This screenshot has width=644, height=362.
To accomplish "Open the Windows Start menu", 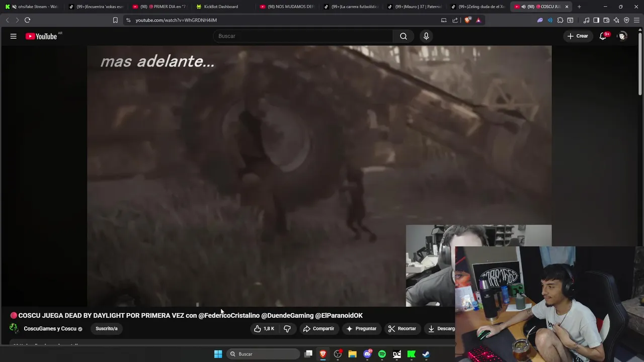I will pos(218,354).
